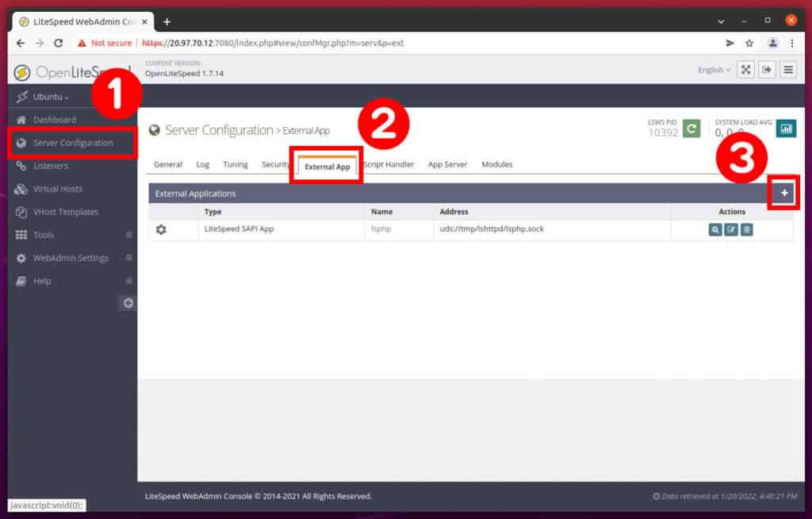Select the External App tab
The image size is (812, 519).
[327, 167]
